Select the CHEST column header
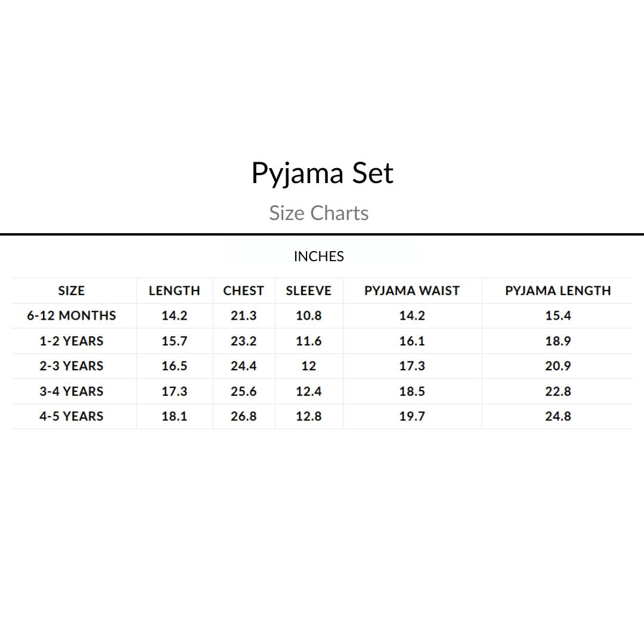644x644 pixels. tap(243, 291)
